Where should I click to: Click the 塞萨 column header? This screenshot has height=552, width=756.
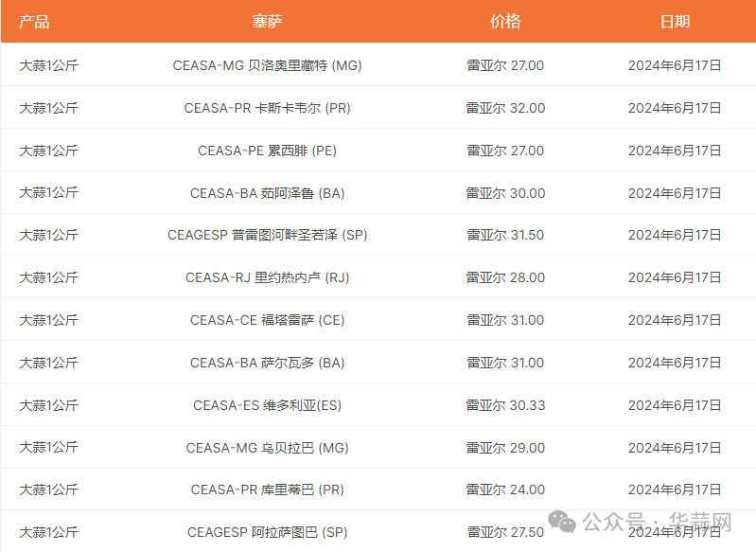(x=267, y=22)
